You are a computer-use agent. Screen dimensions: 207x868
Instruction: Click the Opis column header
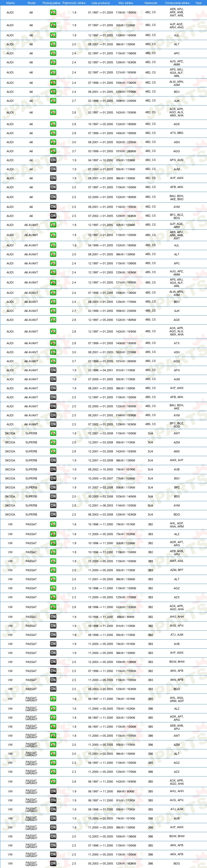[x=199, y=3]
